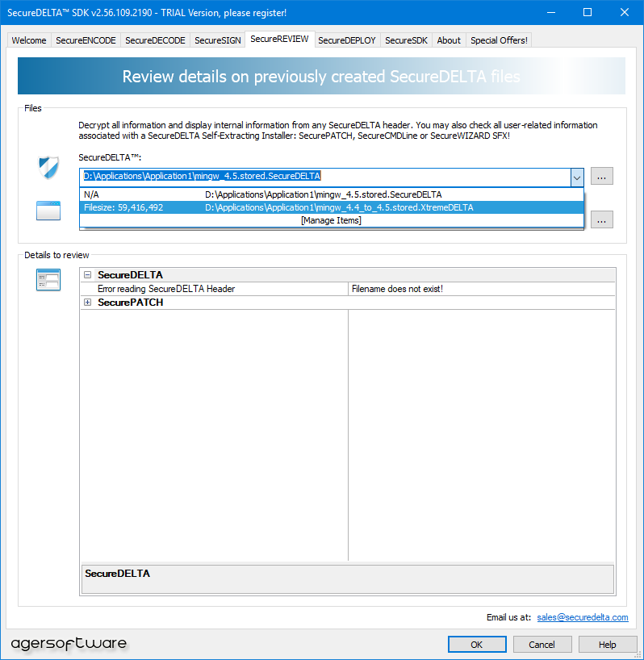The width and height of the screenshot is (644, 660).
Task: Click the SecureDELTA shield icon
Action: 48,167
